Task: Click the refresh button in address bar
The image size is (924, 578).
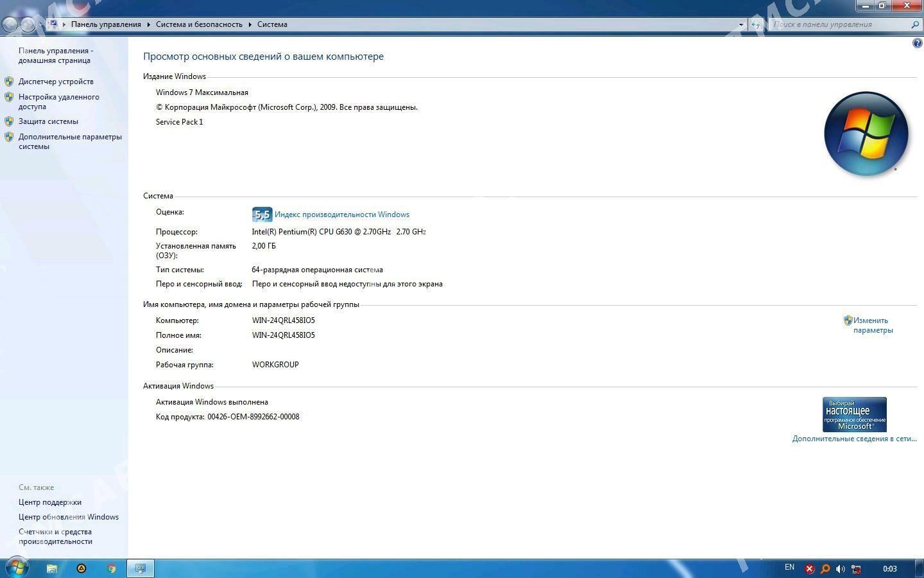Action: coord(756,24)
